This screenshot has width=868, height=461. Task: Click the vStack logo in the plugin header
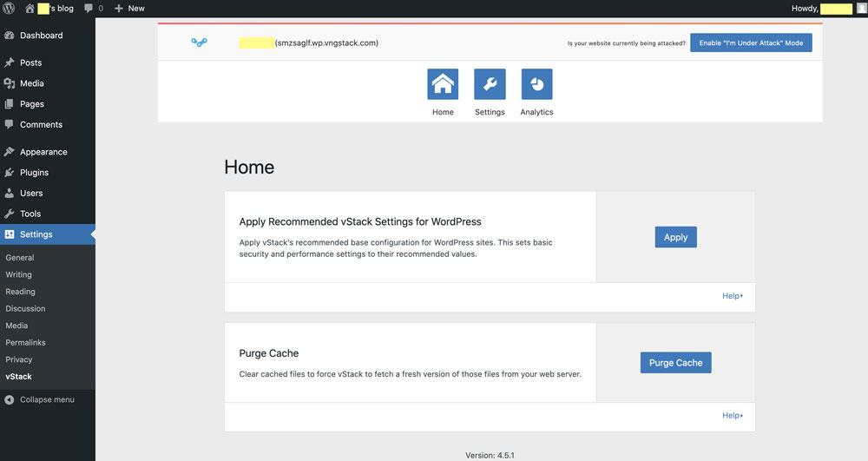tap(200, 42)
